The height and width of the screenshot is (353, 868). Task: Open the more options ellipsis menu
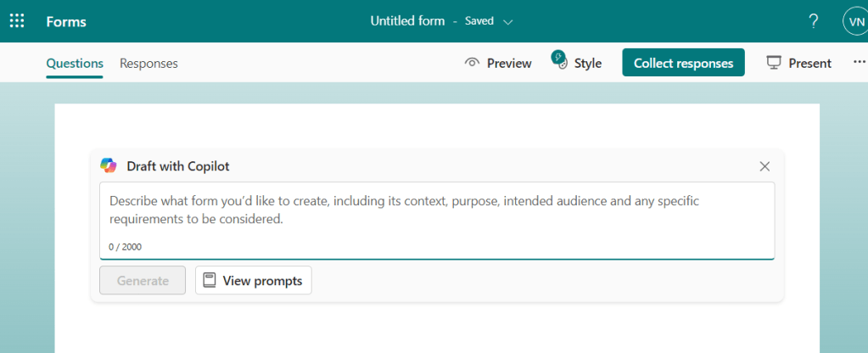pos(859,63)
